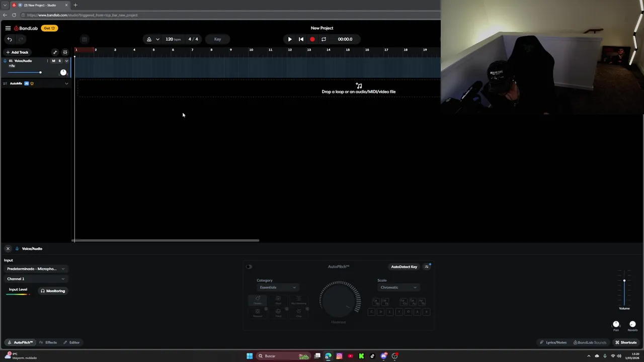The height and width of the screenshot is (362, 644).
Task: Expand the Voice/Audio track options chevron
Action: (66, 61)
